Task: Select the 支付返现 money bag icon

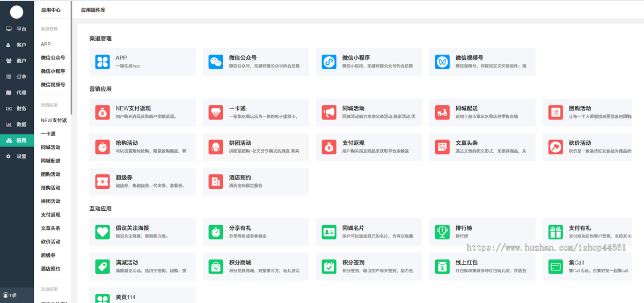Action: pos(329,146)
